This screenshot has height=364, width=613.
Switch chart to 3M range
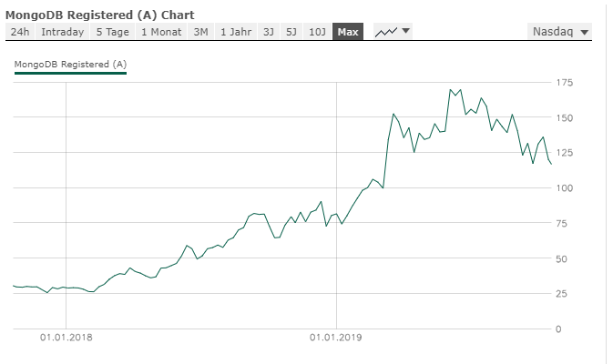click(200, 32)
